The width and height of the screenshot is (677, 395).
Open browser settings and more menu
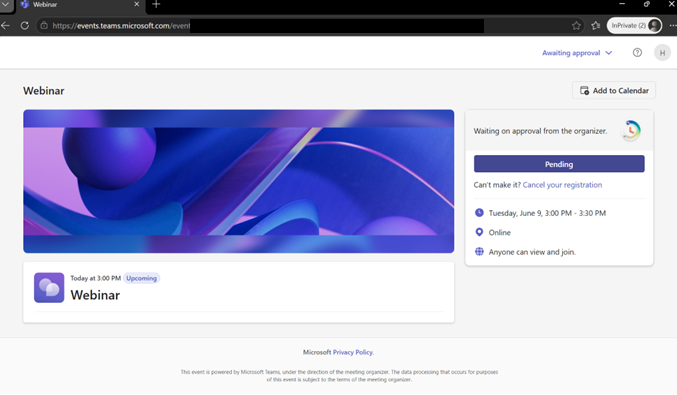coord(672,25)
